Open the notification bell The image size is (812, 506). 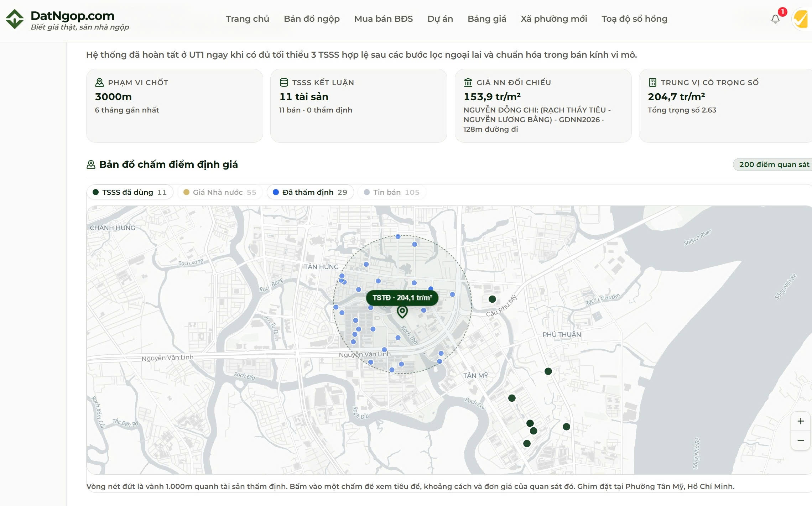pos(775,19)
